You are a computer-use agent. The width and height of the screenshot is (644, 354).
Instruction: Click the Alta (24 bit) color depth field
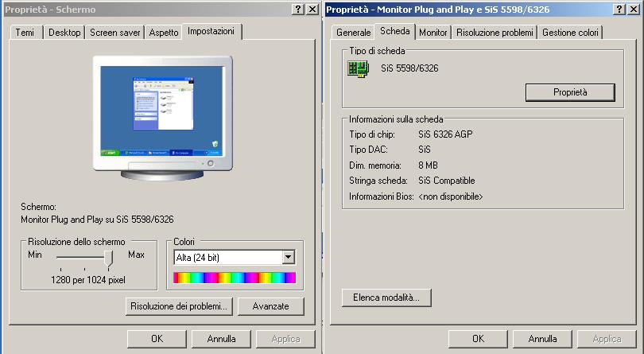234,258
